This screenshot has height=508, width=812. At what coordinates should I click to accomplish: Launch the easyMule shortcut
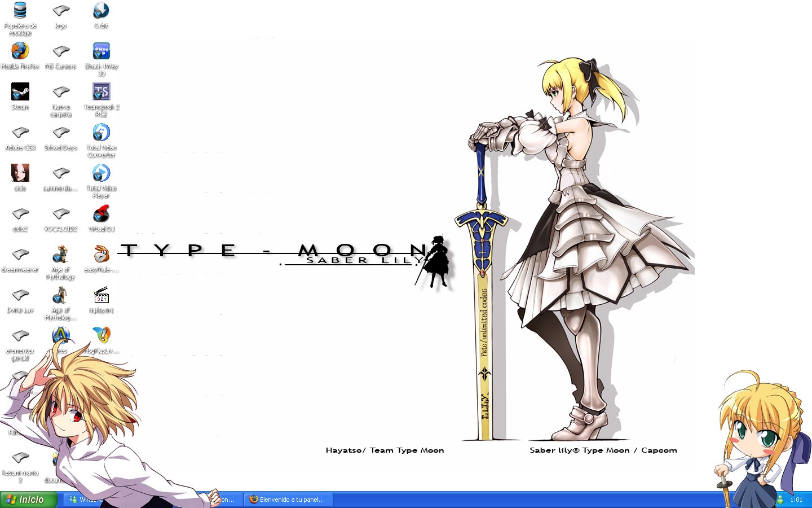101,259
